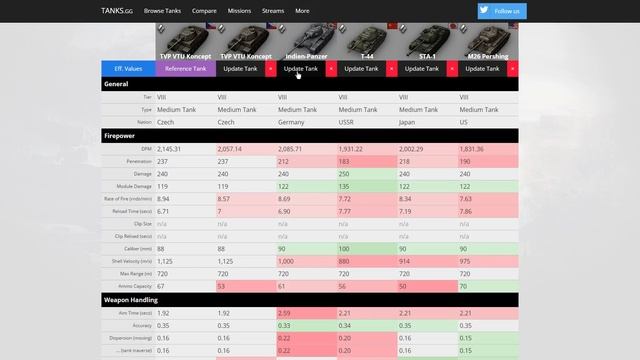
Task: Remove STA-1 with the red X
Action: coord(452,69)
